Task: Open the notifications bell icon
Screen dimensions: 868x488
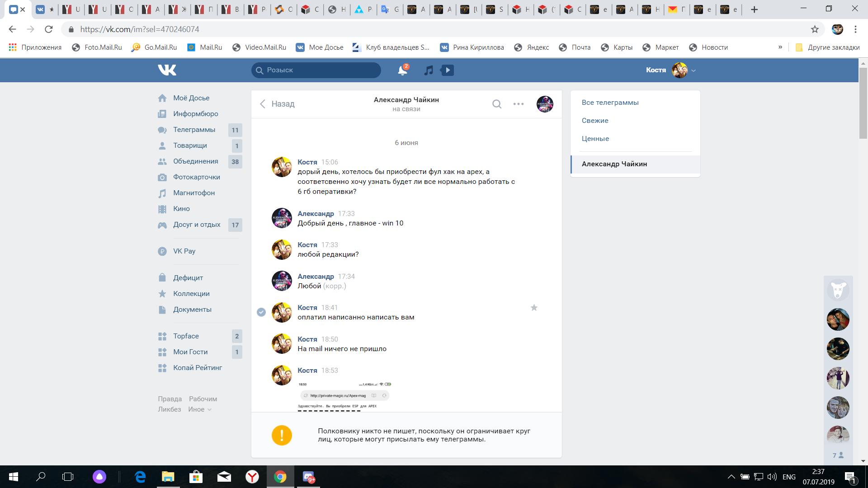Action: click(x=402, y=70)
